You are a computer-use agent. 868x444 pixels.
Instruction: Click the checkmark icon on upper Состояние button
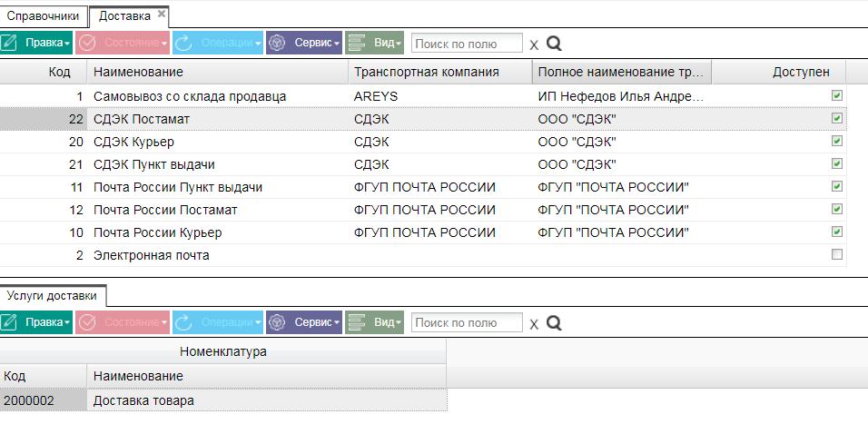[87, 44]
